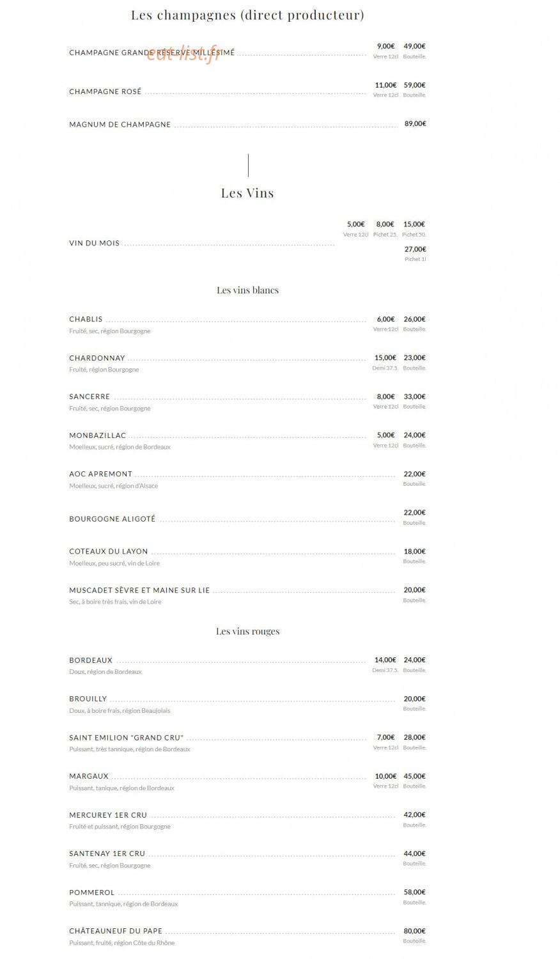Viewport: 560px width, 959px height.
Task: Click the Margaux 45,00€ bottle price
Action: click(x=414, y=777)
